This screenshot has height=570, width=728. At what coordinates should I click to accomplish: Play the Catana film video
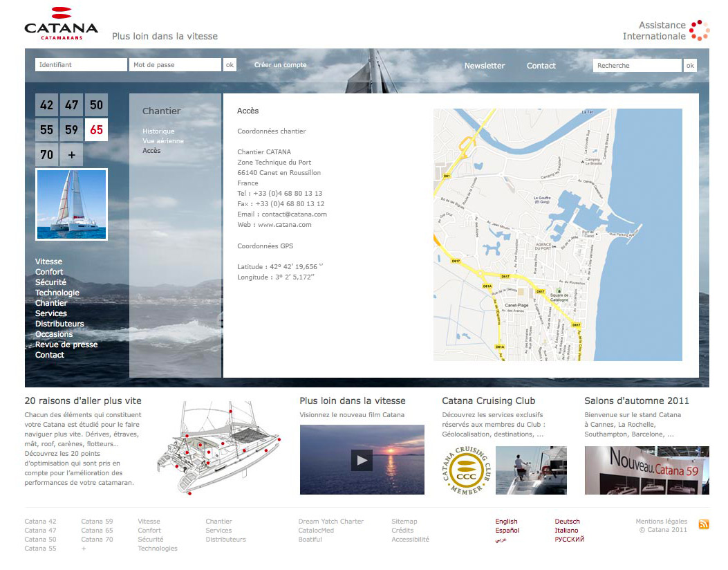coord(362,460)
